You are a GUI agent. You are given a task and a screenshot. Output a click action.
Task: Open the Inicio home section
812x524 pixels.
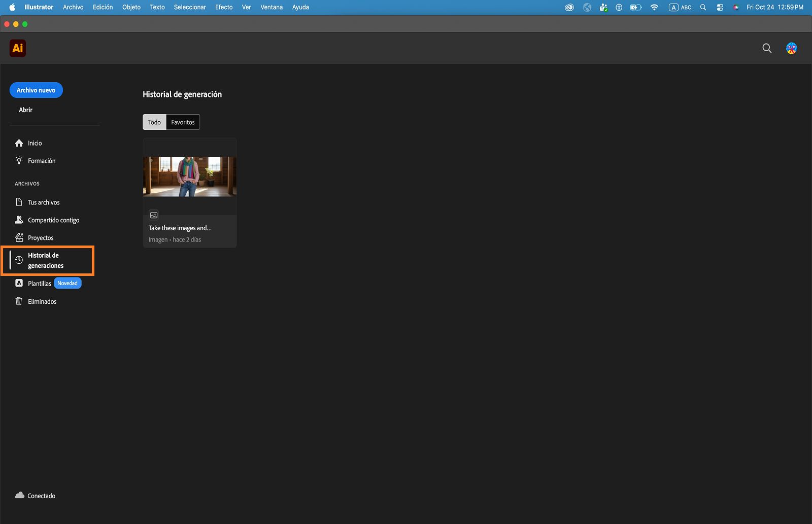[34, 143]
